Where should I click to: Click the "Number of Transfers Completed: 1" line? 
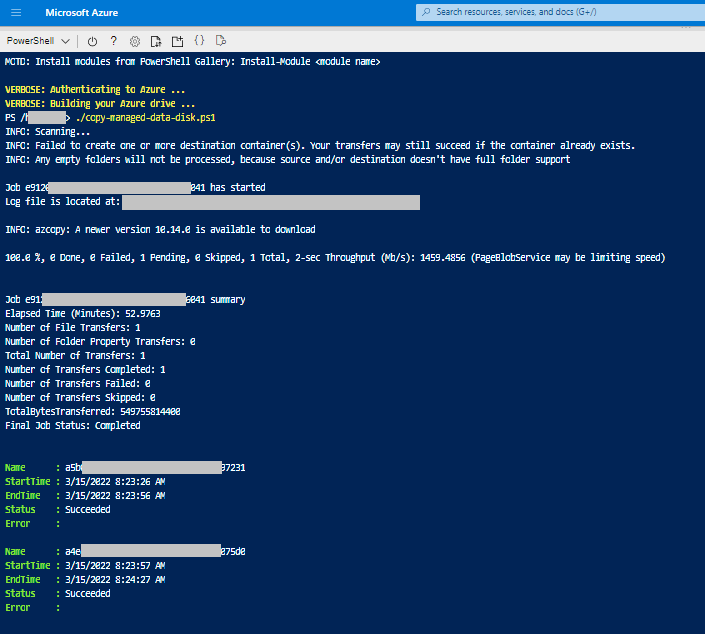point(85,370)
